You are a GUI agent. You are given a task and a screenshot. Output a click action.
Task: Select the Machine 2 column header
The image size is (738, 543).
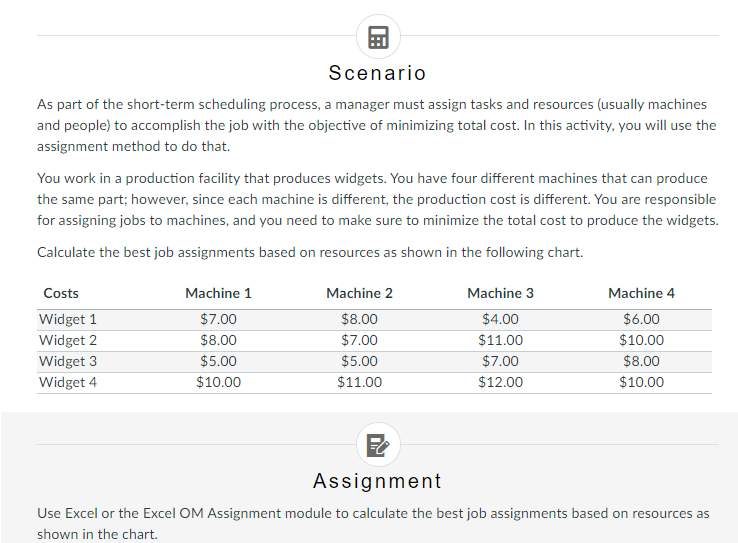(359, 293)
